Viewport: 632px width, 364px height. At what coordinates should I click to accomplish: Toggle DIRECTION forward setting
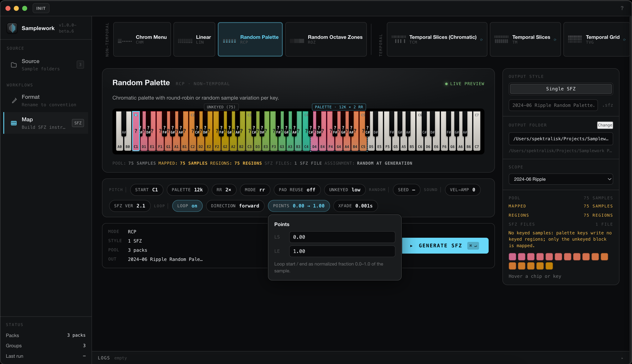235,206
